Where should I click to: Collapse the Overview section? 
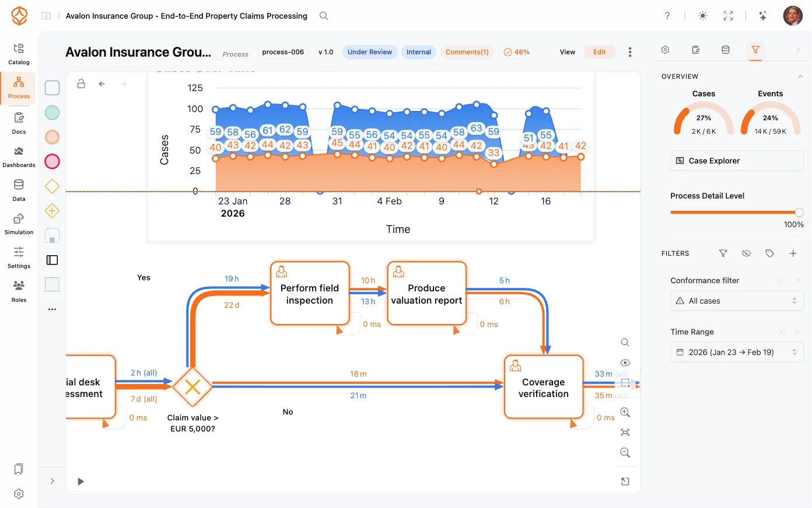click(800, 76)
